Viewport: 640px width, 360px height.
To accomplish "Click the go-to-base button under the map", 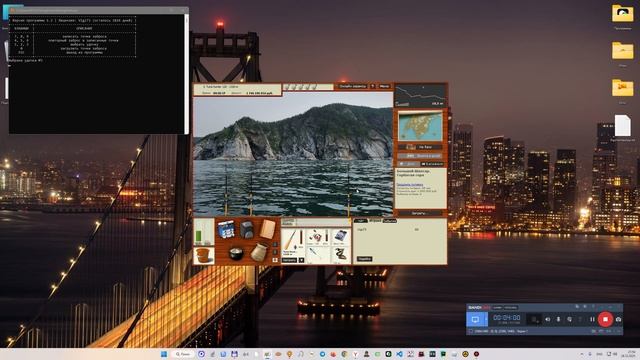I will click(x=420, y=147).
